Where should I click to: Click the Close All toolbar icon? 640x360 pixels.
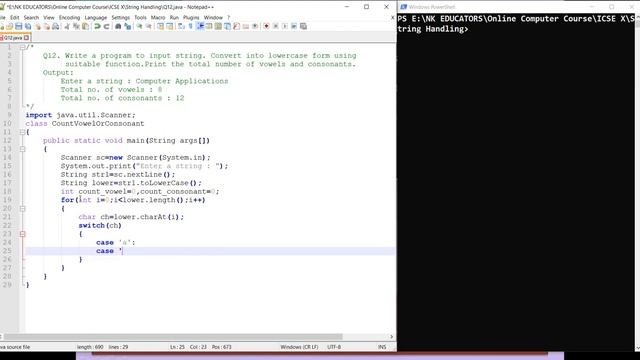tap(47, 27)
